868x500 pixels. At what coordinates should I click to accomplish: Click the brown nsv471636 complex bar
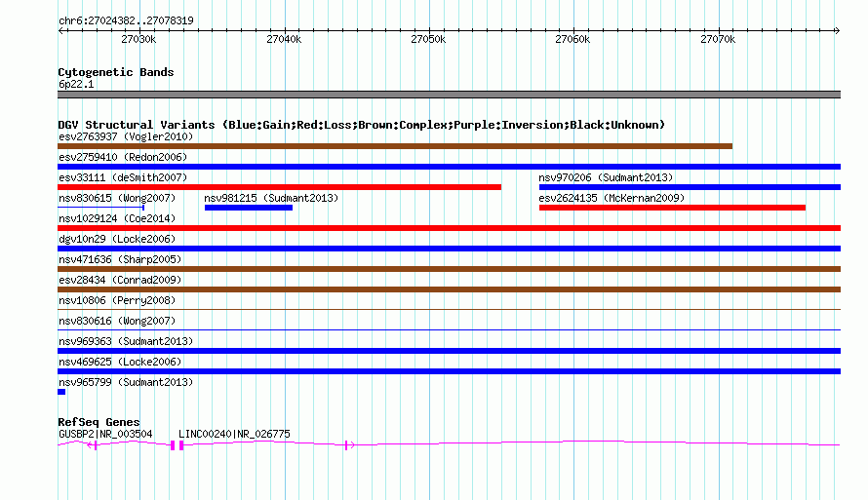(x=449, y=269)
